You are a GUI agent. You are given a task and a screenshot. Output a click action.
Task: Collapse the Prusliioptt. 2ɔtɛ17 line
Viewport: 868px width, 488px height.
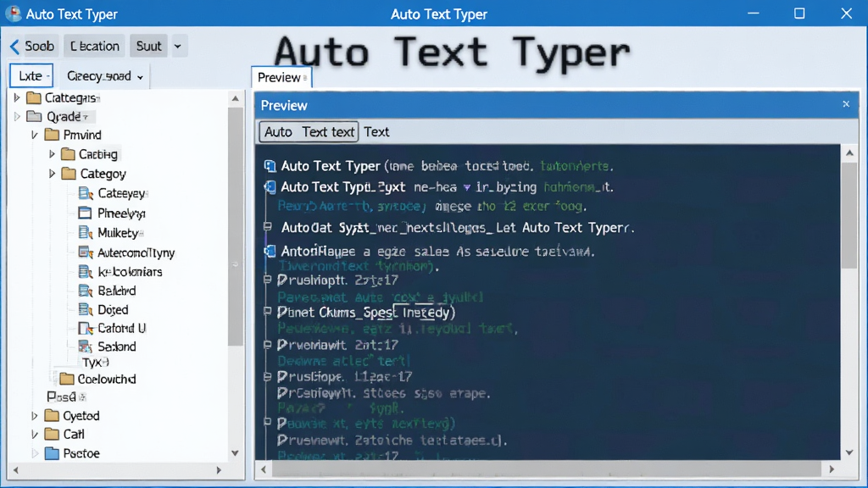[268, 280]
